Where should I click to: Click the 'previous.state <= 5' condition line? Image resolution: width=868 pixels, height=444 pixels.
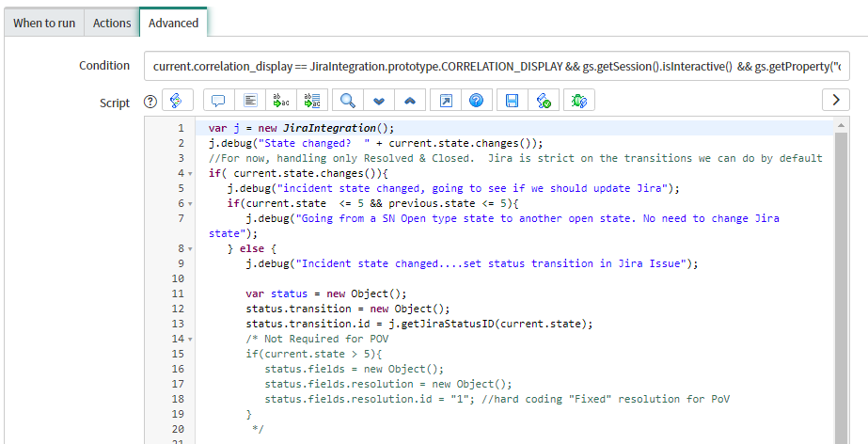(x=372, y=203)
